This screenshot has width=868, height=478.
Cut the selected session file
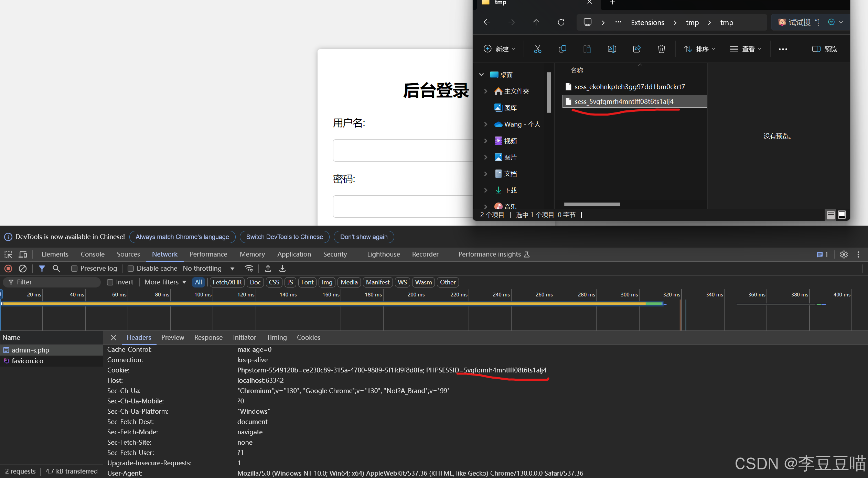538,49
